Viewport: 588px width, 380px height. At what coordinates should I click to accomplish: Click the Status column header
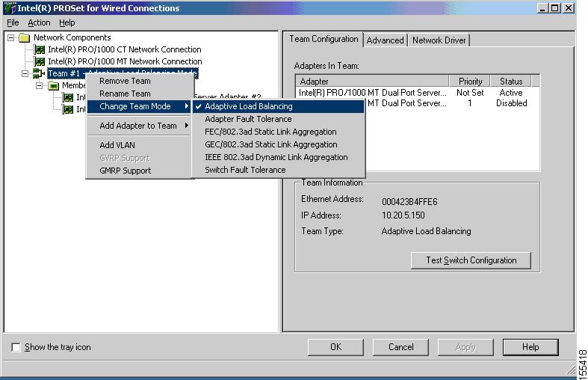(511, 82)
